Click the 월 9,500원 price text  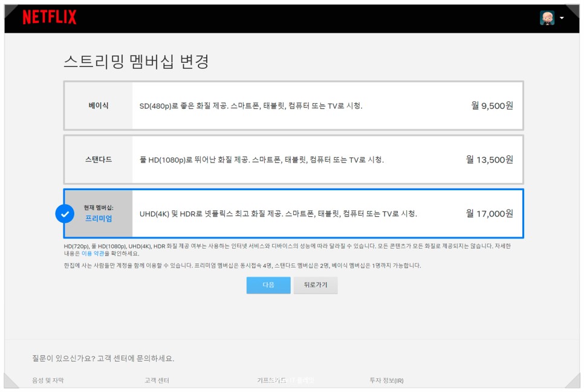[x=492, y=106]
